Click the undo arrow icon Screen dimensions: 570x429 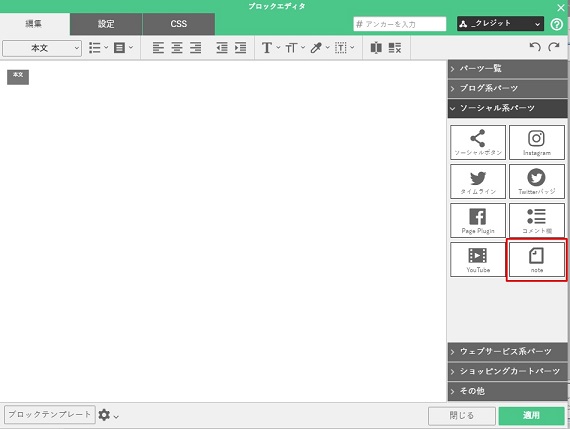(535, 47)
